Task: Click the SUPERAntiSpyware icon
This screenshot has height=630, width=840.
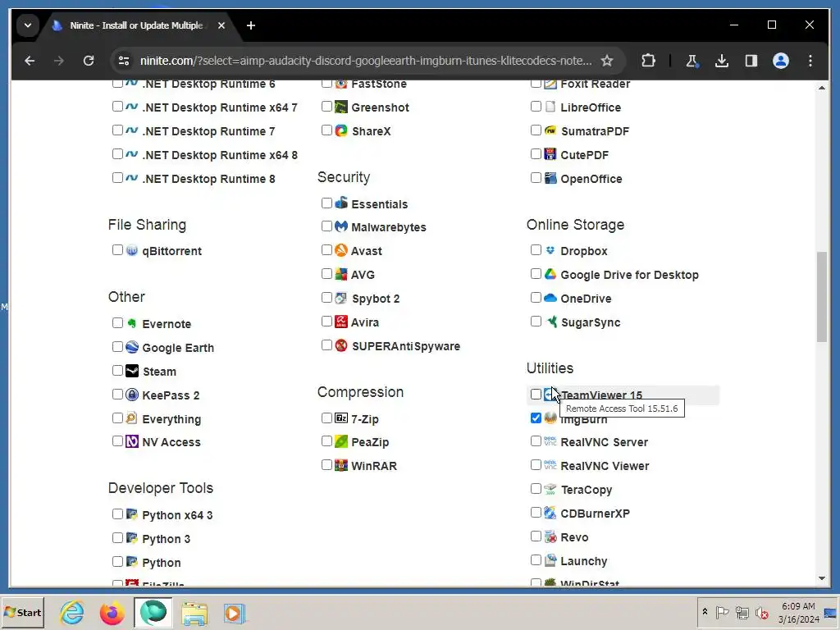Action: pyautogui.click(x=341, y=345)
